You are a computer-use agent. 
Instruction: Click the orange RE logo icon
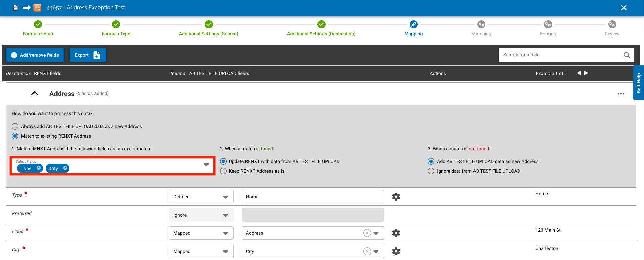(37, 7)
